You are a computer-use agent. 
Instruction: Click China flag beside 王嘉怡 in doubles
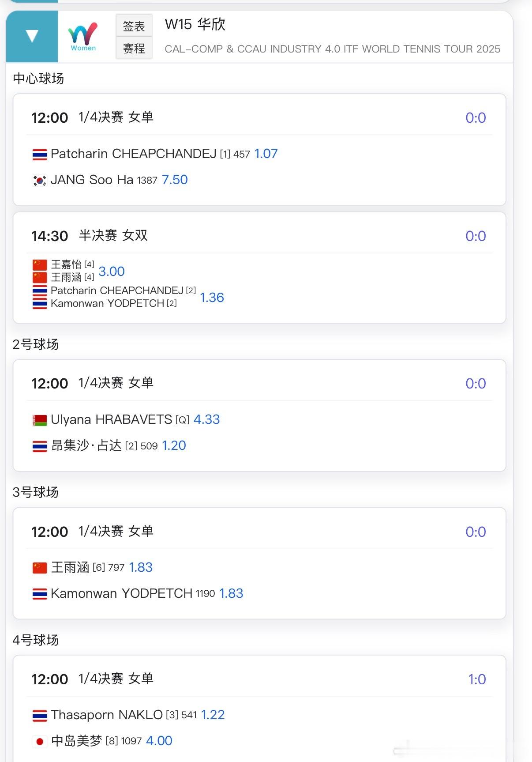[x=40, y=265]
